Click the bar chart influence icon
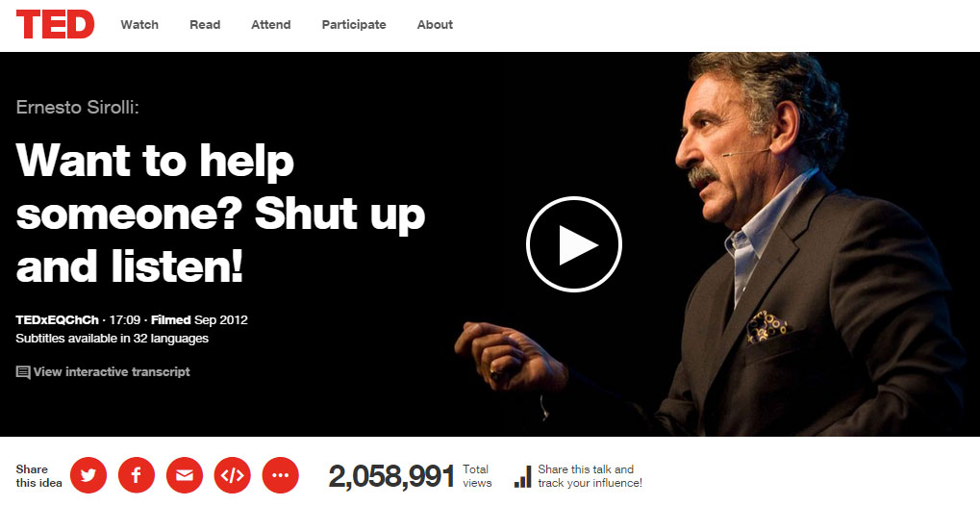Image resolution: width=980 pixels, height=506 pixels. (522, 476)
